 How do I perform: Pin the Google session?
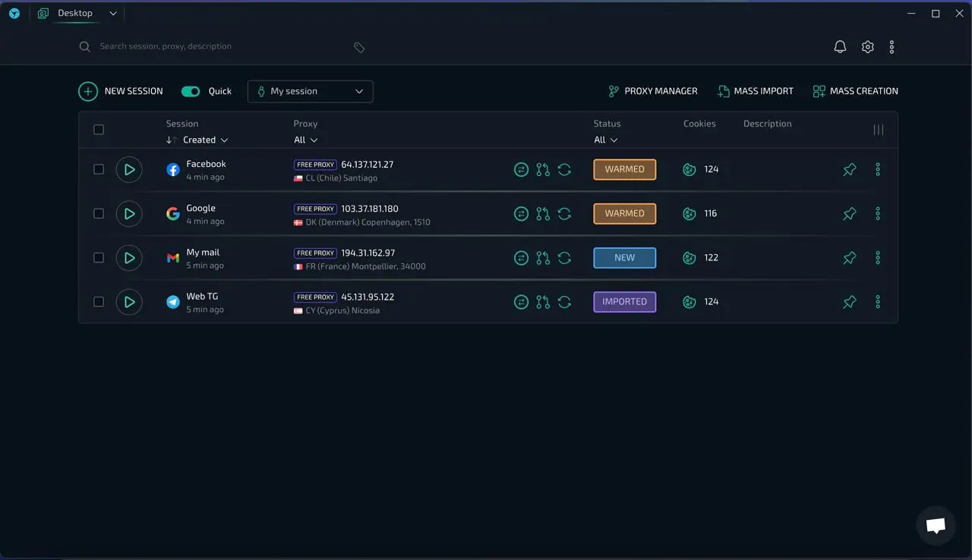(850, 214)
